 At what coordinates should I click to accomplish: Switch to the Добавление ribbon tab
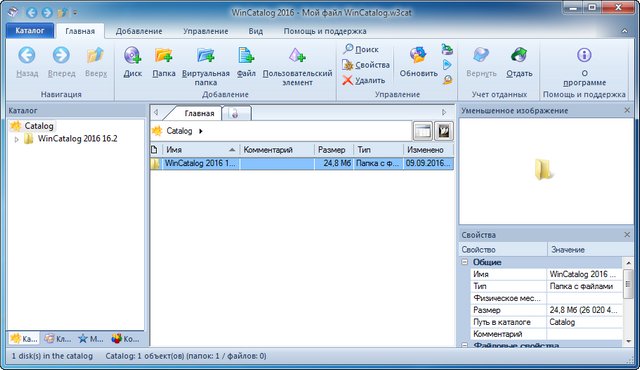tap(139, 31)
